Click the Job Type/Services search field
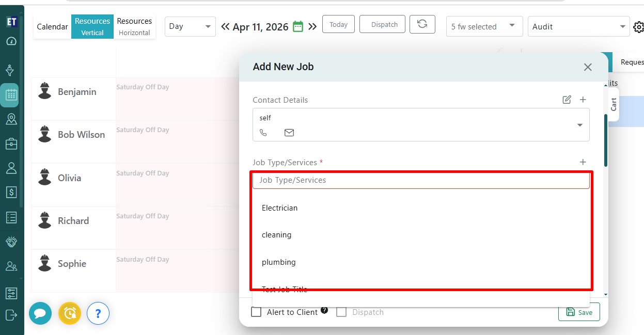This screenshot has width=644, height=335. pyautogui.click(x=420, y=180)
